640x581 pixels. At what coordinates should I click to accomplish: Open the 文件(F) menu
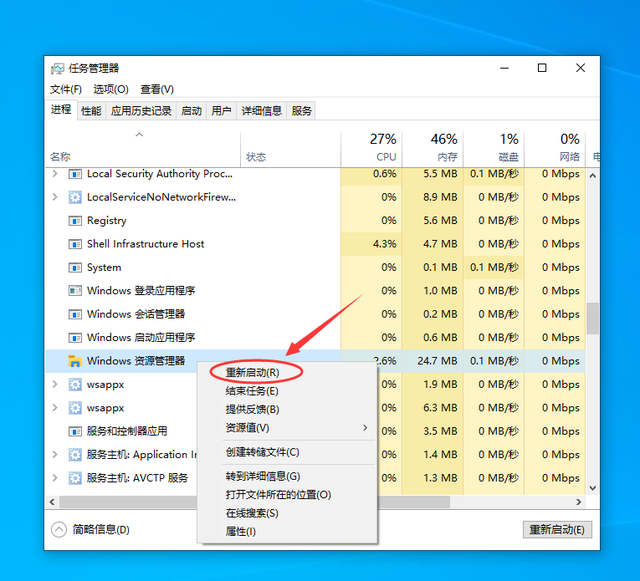pyautogui.click(x=66, y=89)
